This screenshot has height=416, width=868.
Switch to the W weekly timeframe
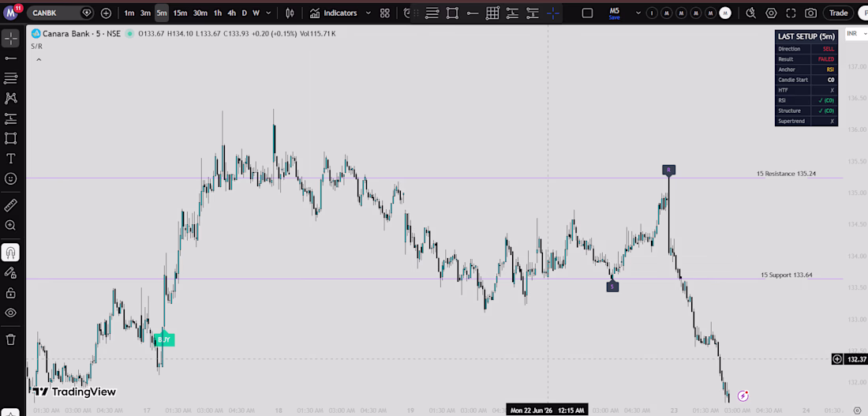coord(256,13)
